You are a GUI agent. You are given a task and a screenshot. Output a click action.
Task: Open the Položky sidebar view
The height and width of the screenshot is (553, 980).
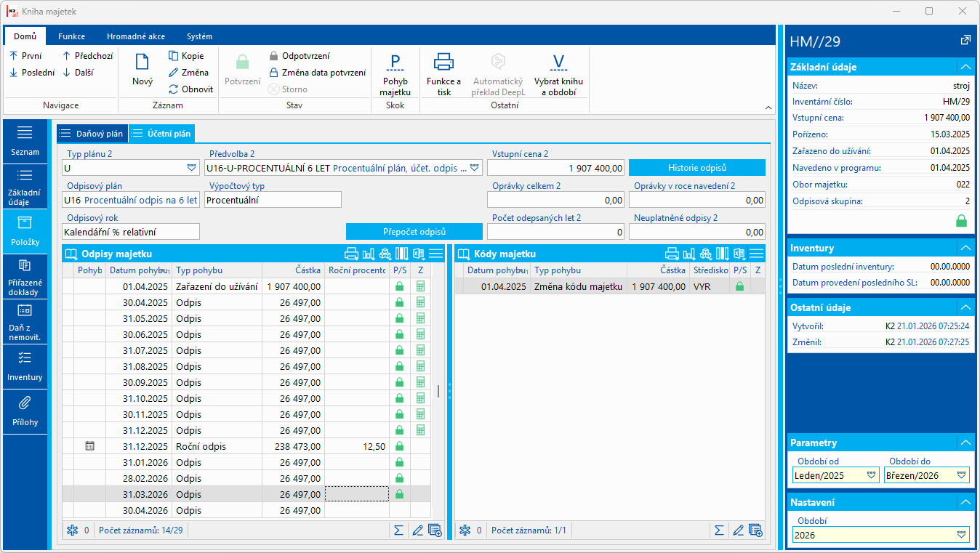click(x=25, y=231)
